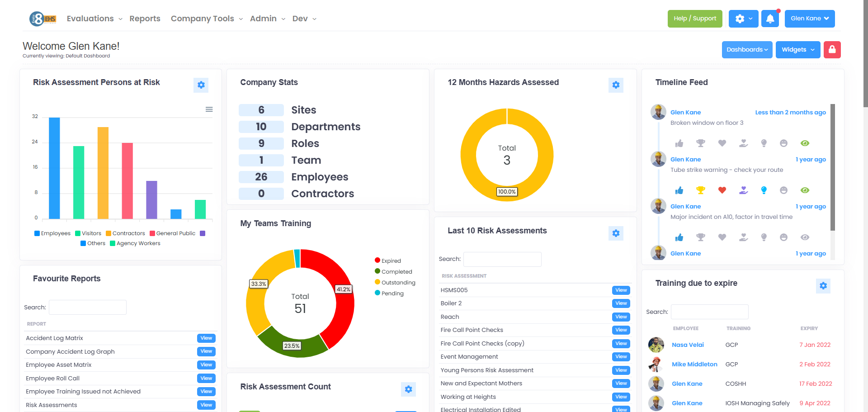View the Accident Log Matrix report
This screenshot has width=868, height=412.
[x=206, y=338]
